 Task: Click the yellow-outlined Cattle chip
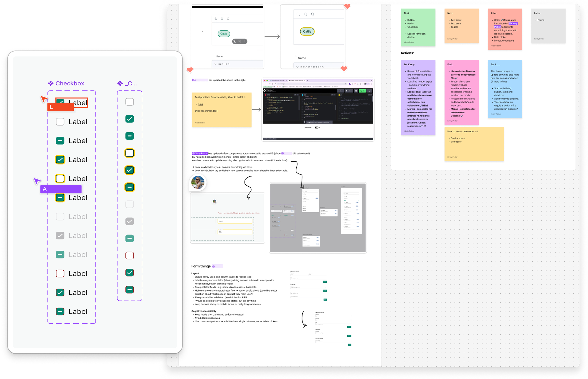pyautogui.click(x=307, y=32)
